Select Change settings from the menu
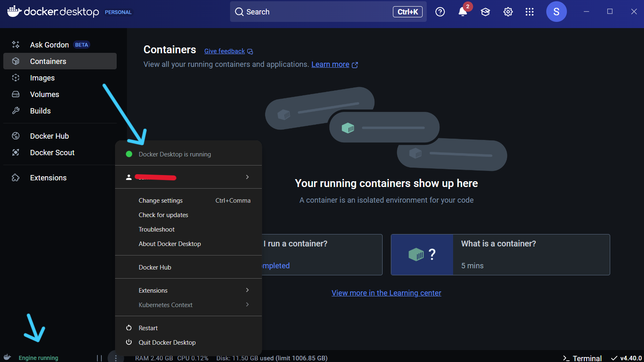644x362 pixels. coord(188,200)
